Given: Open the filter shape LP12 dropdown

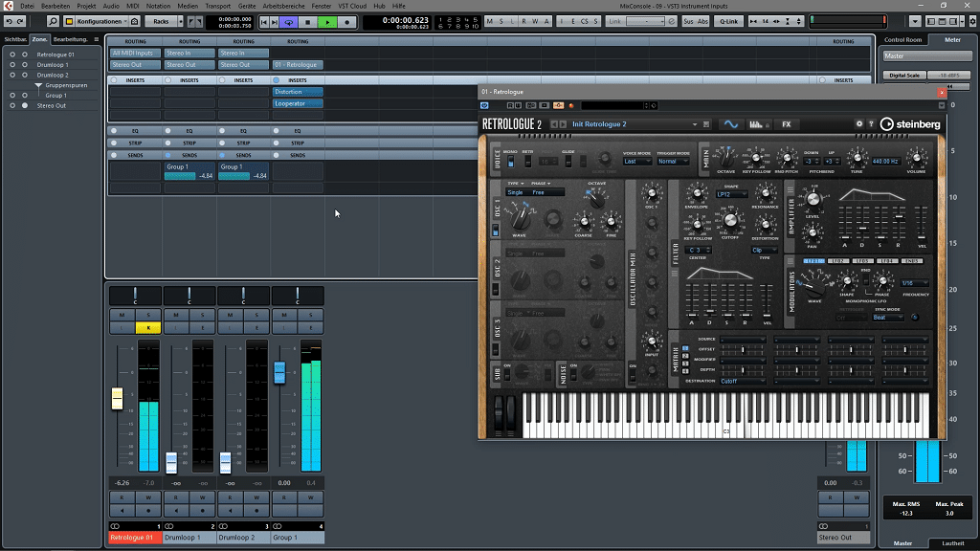Looking at the screenshot, I should pos(731,194).
